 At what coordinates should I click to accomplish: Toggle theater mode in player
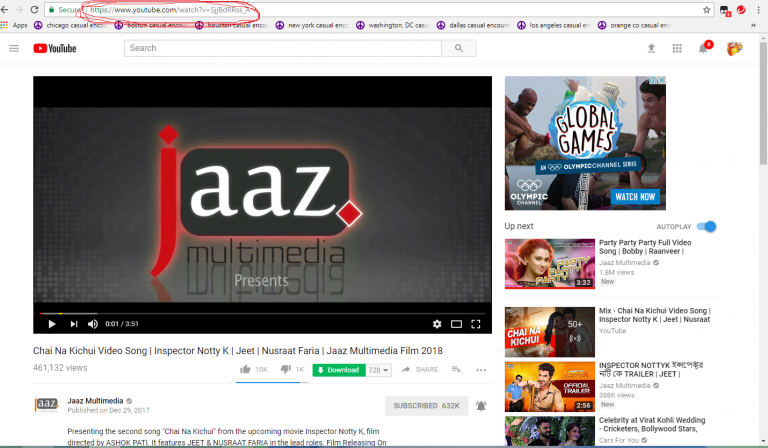coord(457,324)
